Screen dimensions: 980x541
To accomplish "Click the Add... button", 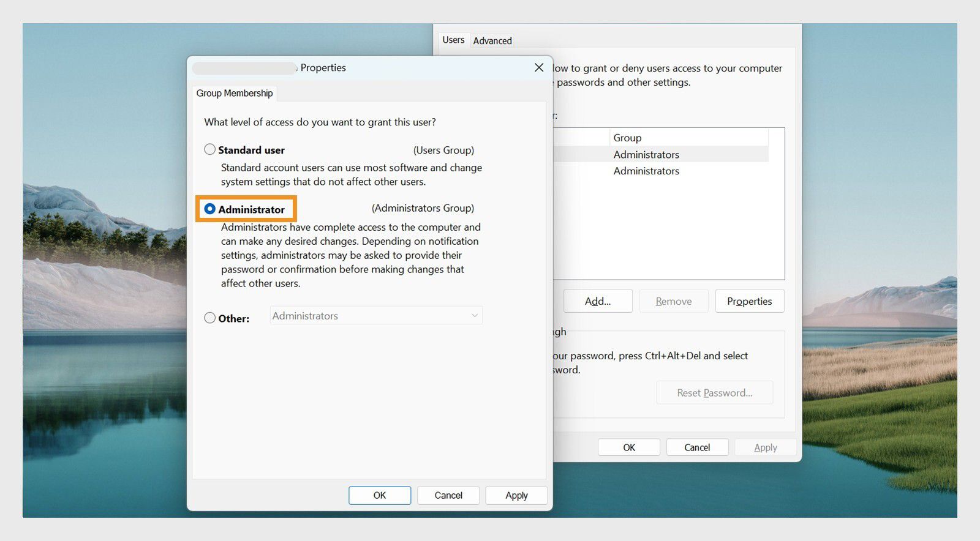I will tap(598, 301).
